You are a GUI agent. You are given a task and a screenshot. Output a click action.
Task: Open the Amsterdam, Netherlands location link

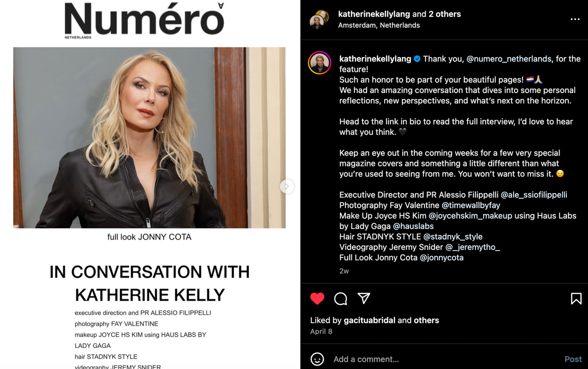[x=379, y=25]
